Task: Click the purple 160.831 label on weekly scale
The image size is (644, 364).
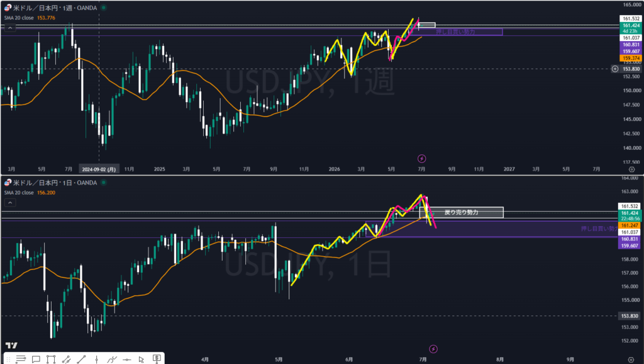Action: 630,45
